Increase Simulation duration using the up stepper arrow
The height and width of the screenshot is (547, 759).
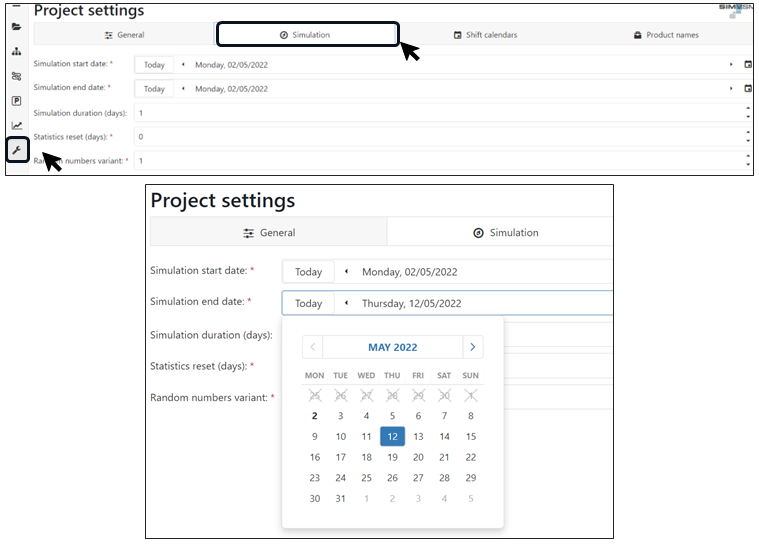click(748, 109)
